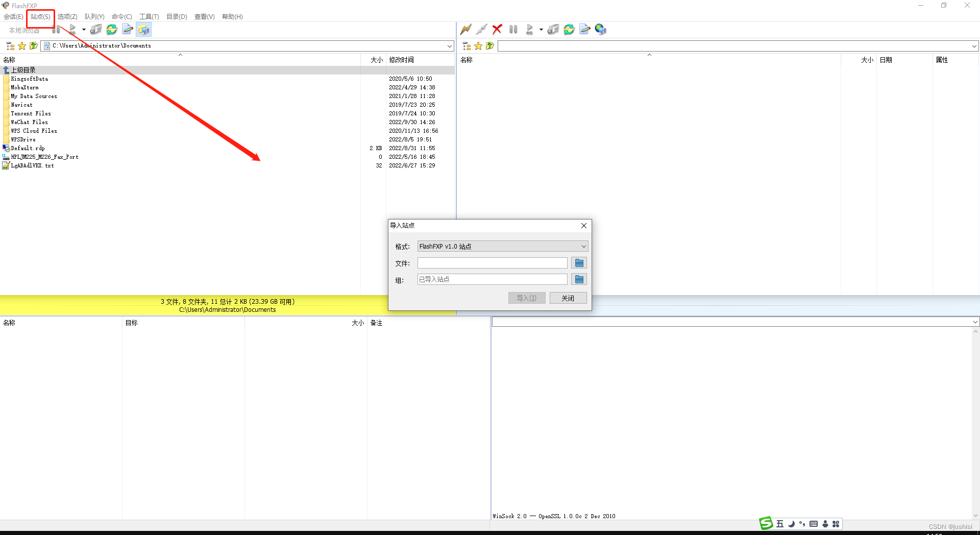The width and height of the screenshot is (980, 535).
Task: Open the resume transfer dropdown arrow
Action: pos(541,29)
